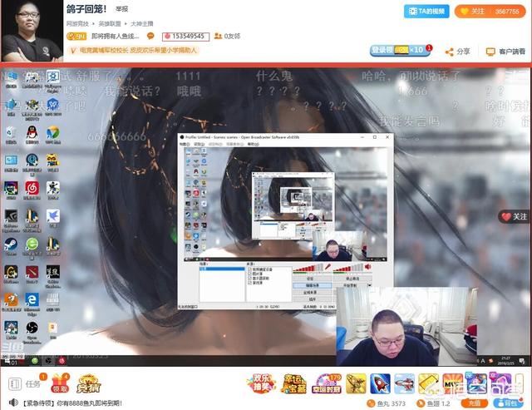Image resolution: width=532 pixels, height=410 pixels.
Task: Select the rocket gift icon
Action: 381,383
